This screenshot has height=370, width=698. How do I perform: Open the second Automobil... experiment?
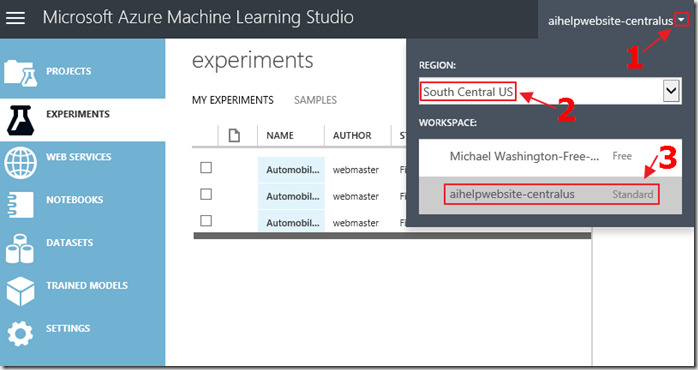(x=293, y=196)
